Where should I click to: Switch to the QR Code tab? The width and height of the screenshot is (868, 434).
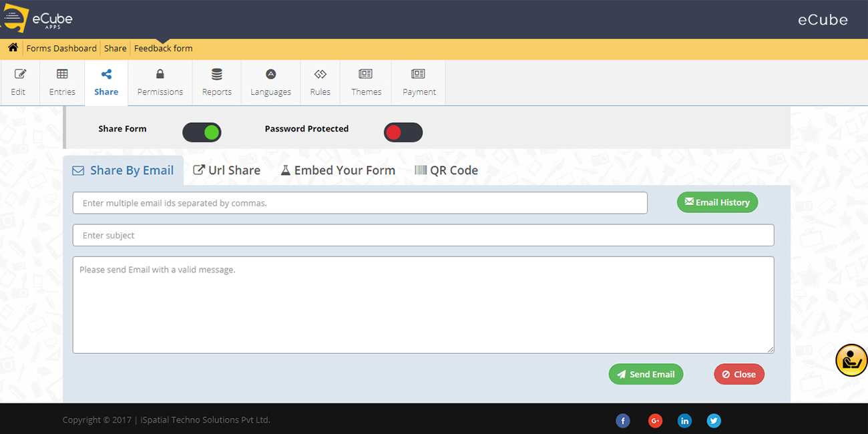point(446,170)
